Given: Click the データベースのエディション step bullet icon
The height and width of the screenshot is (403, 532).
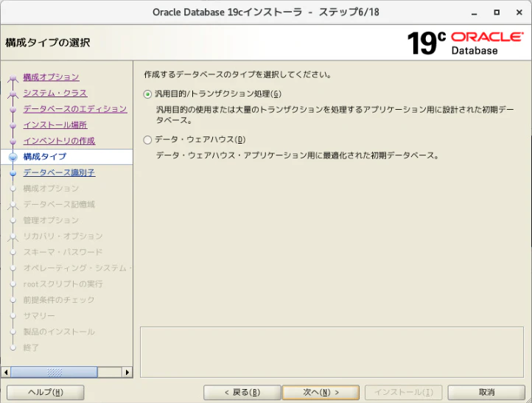Looking at the screenshot, I should (x=13, y=110).
